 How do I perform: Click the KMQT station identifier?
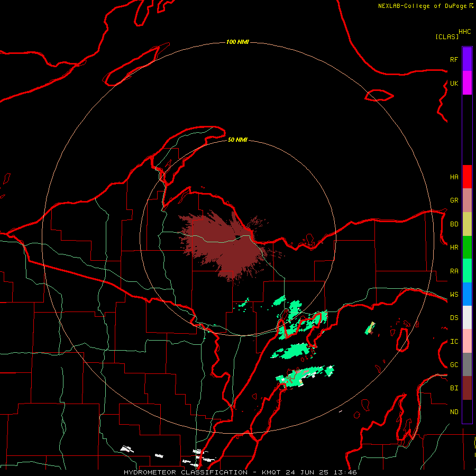(x=272, y=472)
